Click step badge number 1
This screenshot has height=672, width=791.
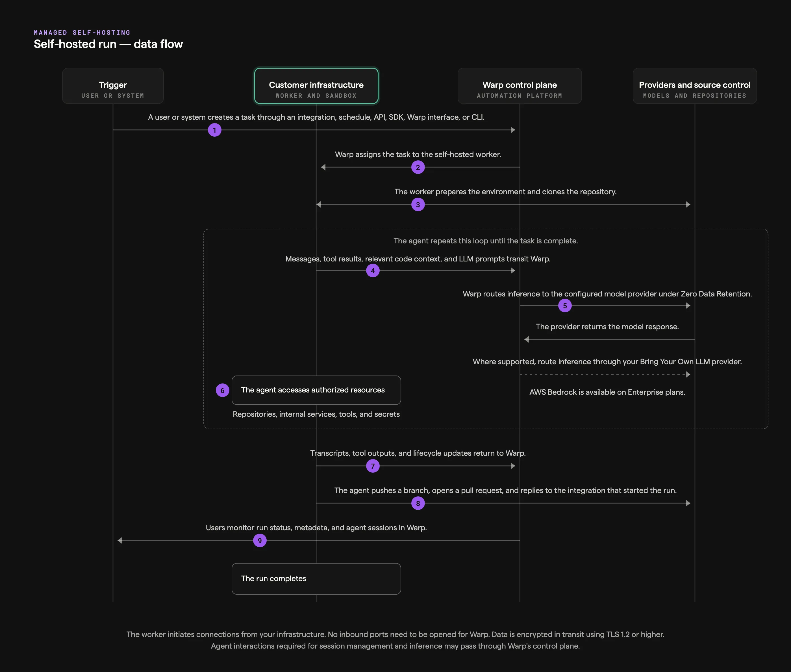(x=215, y=130)
